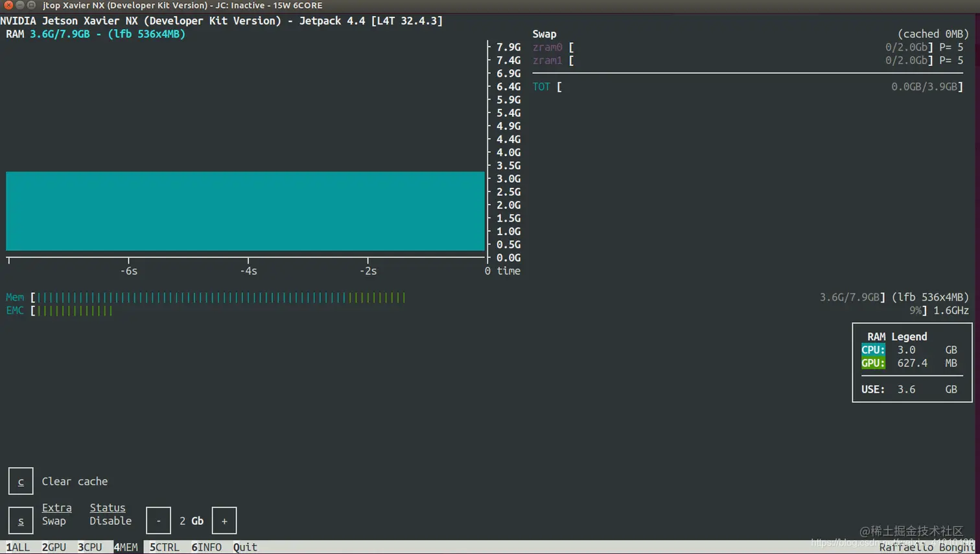Image resolution: width=980 pixels, height=554 pixels.
Task: Click the jtop window title bar text
Action: tap(183, 5)
